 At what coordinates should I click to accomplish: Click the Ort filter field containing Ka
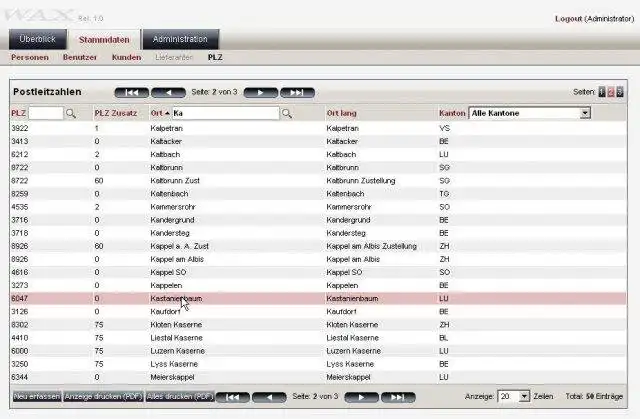pos(226,113)
